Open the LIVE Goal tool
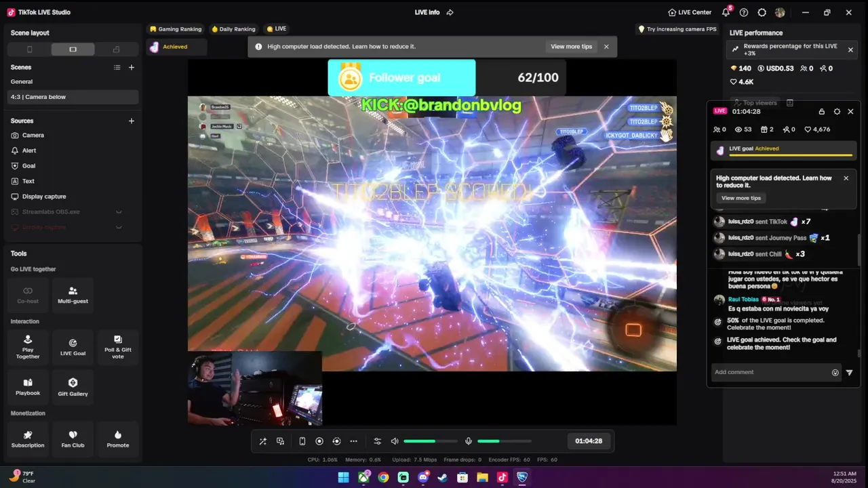 pos(73,347)
